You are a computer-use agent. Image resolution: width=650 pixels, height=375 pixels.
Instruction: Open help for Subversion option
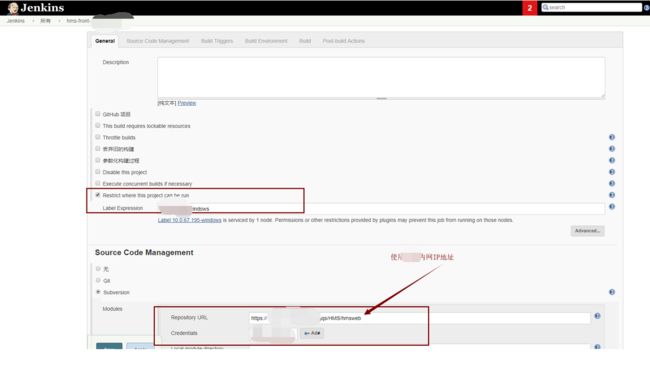(x=612, y=292)
